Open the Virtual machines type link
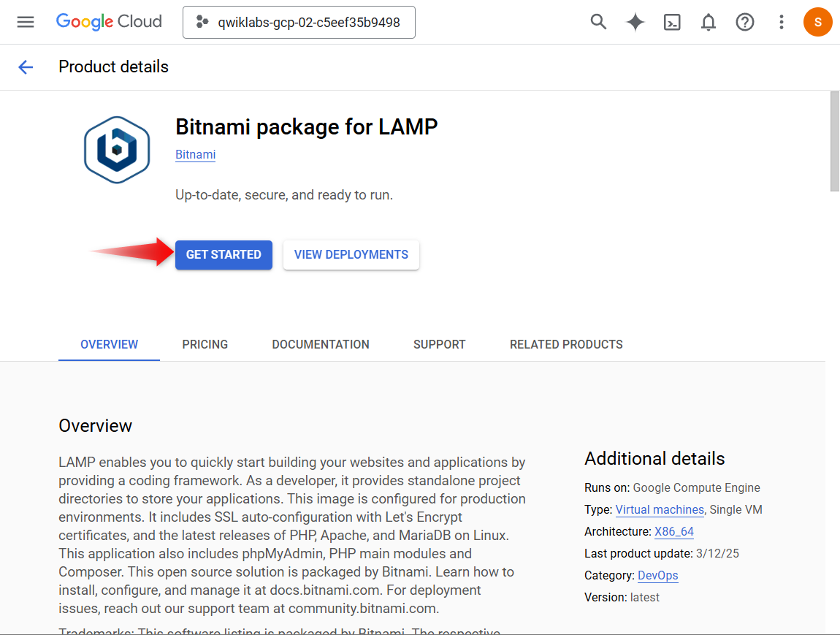This screenshot has height=635, width=840. pyautogui.click(x=660, y=509)
